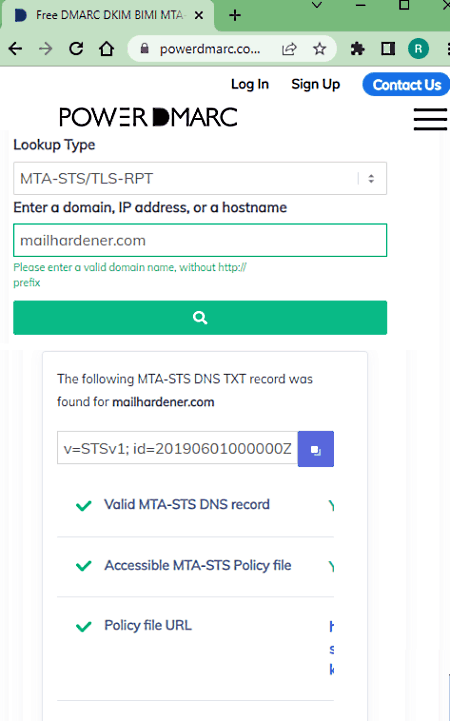Viewport: 450px width, 721px height.
Task: Open a new browser tab
Action: click(235, 15)
